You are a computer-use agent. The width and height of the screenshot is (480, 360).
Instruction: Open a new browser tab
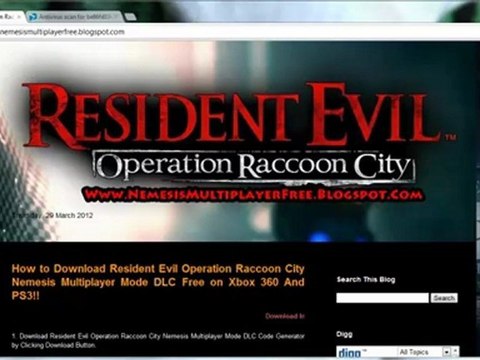(x=130, y=17)
